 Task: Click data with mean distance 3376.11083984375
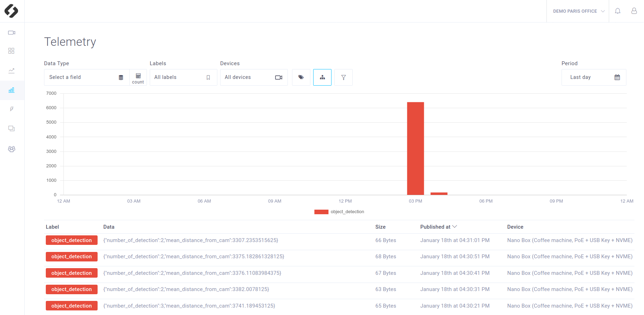192,273
